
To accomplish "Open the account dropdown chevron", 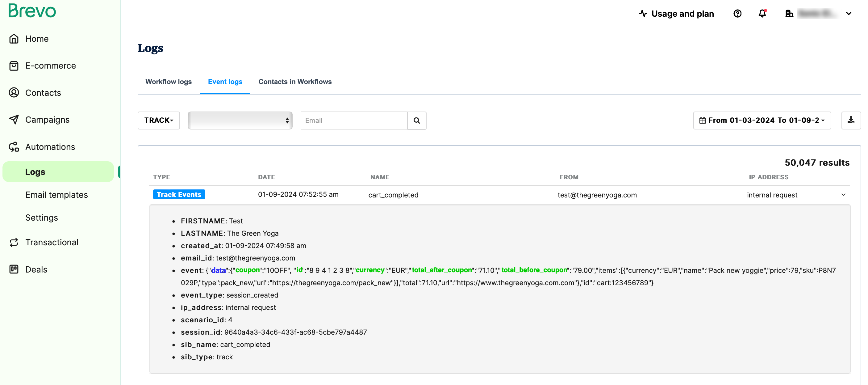I will [x=849, y=14].
